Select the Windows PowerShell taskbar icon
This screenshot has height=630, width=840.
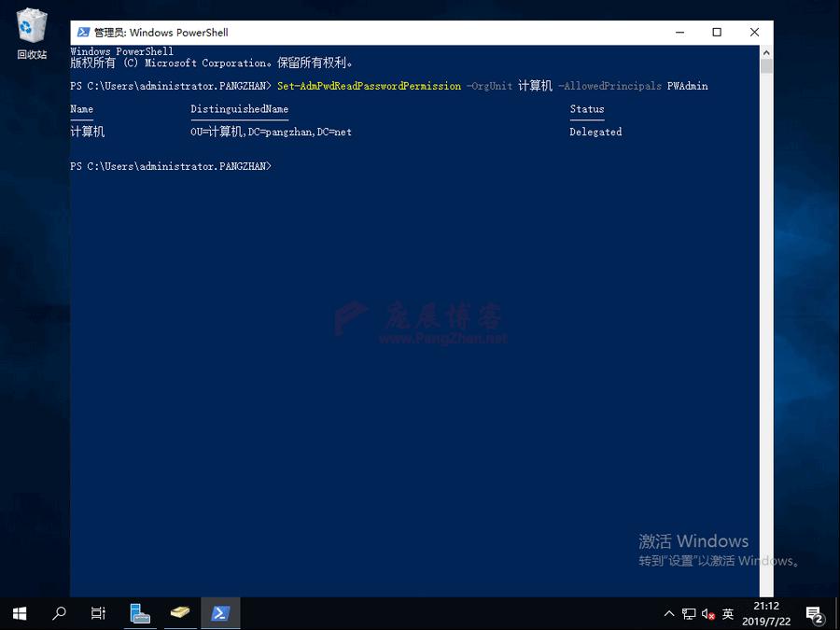tap(220, 613)
